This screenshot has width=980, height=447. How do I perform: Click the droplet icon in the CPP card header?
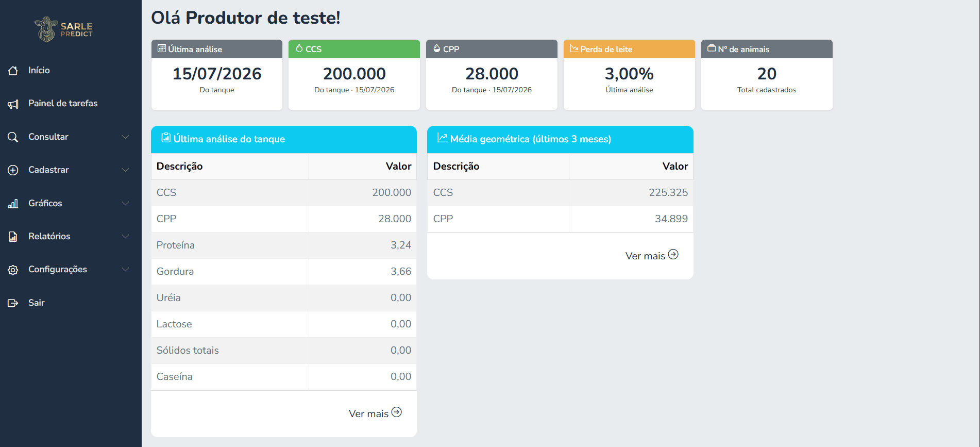tap(437, 48)
